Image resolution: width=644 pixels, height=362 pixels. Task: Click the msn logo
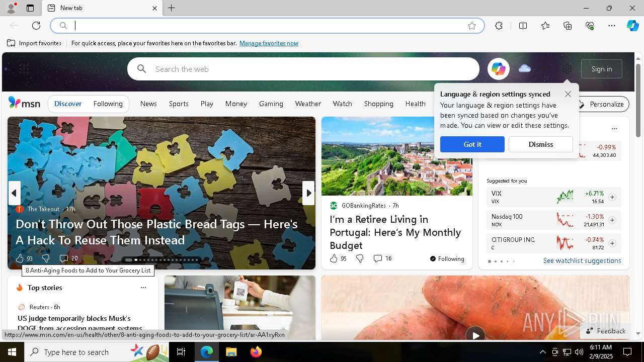point(24,103)
